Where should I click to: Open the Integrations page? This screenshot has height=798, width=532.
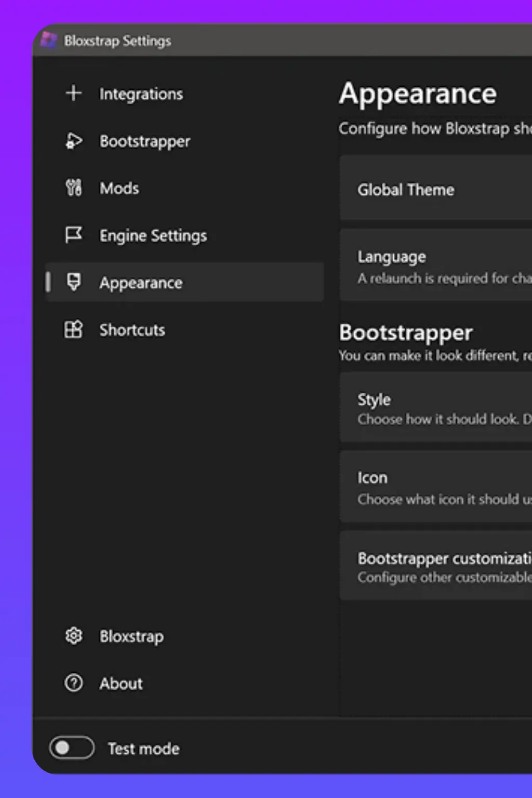tap(184, 94)
